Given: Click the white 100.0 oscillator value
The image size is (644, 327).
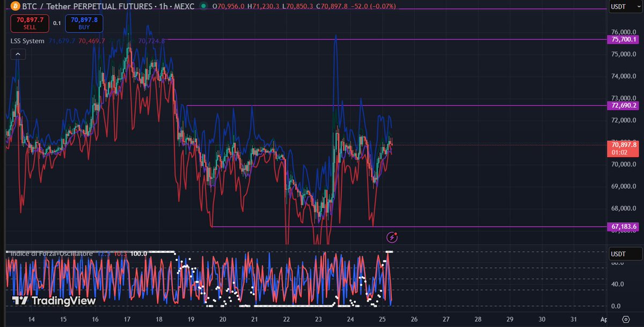Looking at the screenshot, I should [138, 253].
